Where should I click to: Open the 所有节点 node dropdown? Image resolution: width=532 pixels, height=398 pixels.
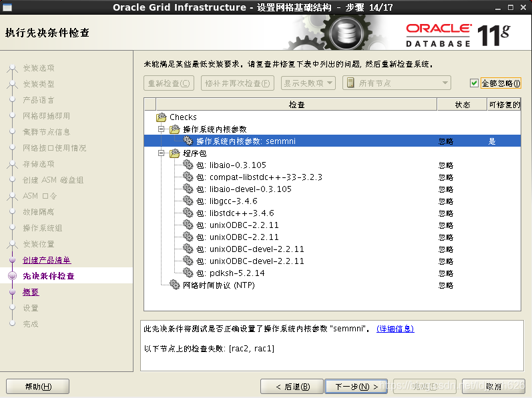click(x=396, y=83)
